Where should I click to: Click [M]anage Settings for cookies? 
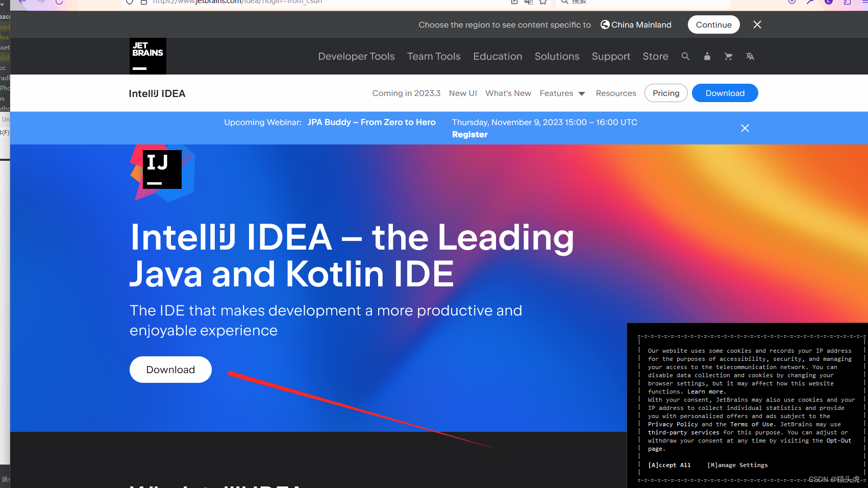pos(737,465)
